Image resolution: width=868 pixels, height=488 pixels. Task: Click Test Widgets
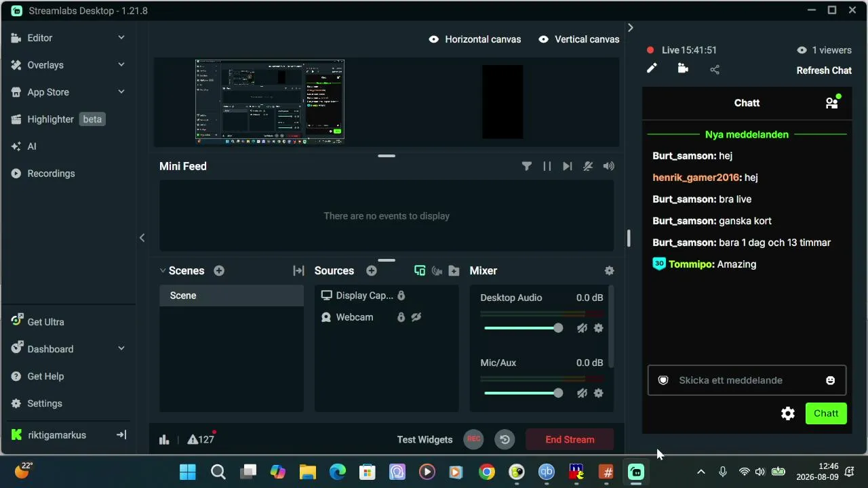point(425,439)
